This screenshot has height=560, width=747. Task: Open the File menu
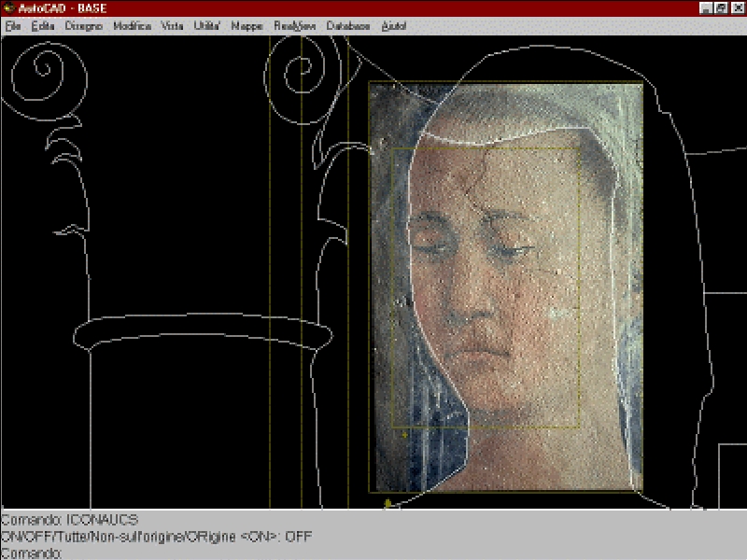(13, 26)
